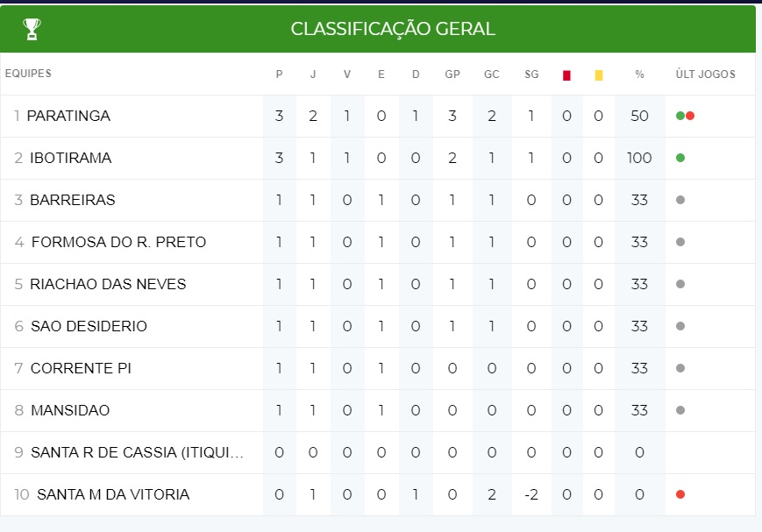Viewport: 762px width, 532px height.
Task: Click the trophy icon in the green header
Action: click(32, 29)
